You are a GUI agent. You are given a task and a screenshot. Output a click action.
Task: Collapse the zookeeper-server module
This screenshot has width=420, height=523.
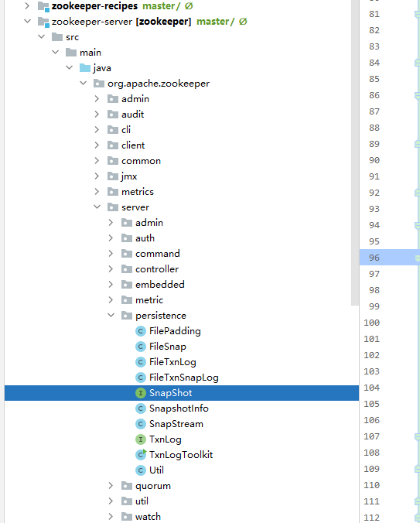coord(27,22)
